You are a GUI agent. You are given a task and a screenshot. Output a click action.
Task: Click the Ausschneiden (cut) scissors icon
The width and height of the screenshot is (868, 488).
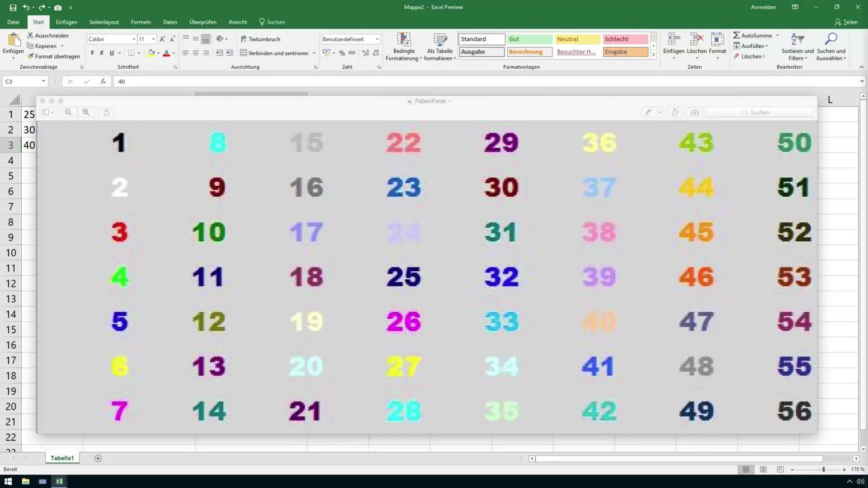click(30, 35)
